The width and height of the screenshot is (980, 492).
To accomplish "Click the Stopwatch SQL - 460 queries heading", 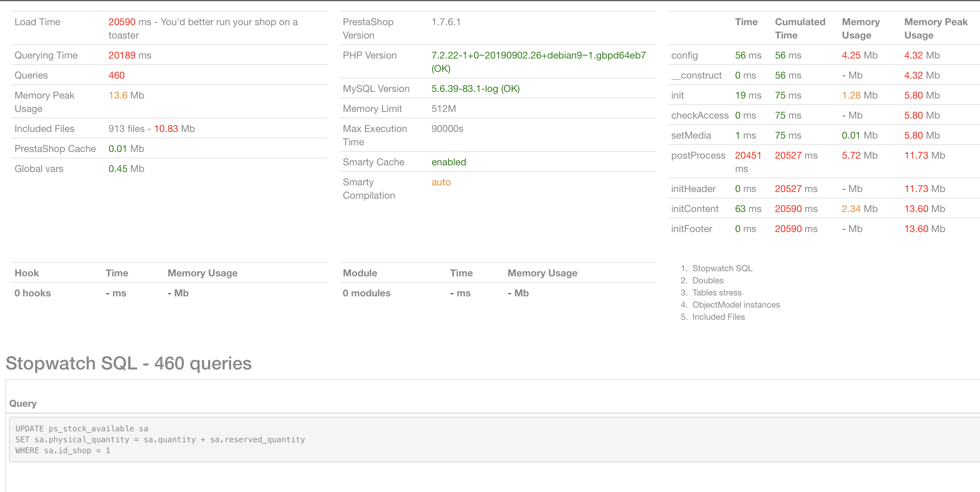I will tap(129, 363).
